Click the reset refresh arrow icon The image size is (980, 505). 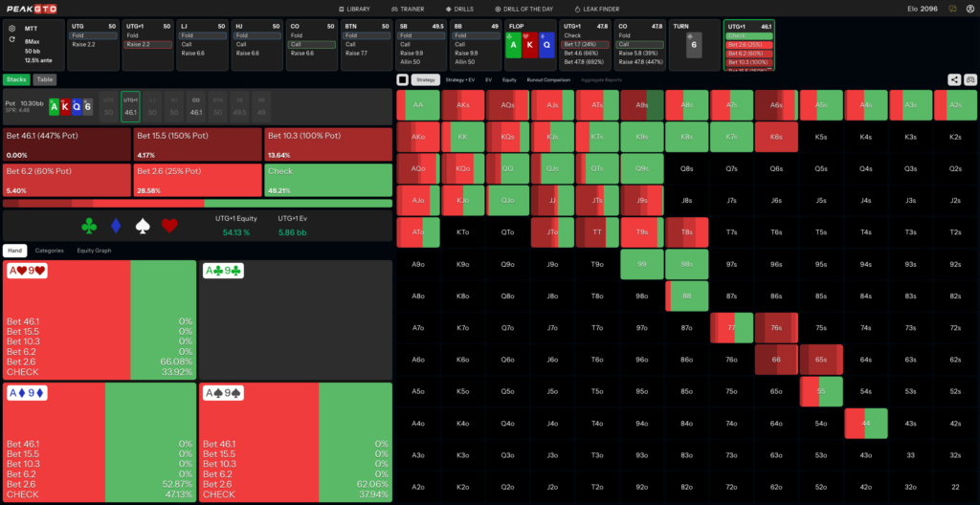point(11,39)
